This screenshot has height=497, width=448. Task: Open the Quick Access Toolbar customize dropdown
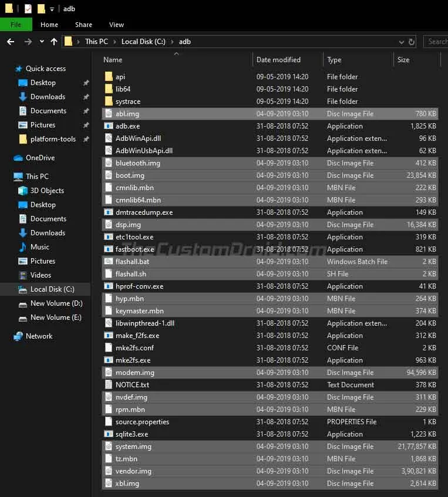point(52,9)
